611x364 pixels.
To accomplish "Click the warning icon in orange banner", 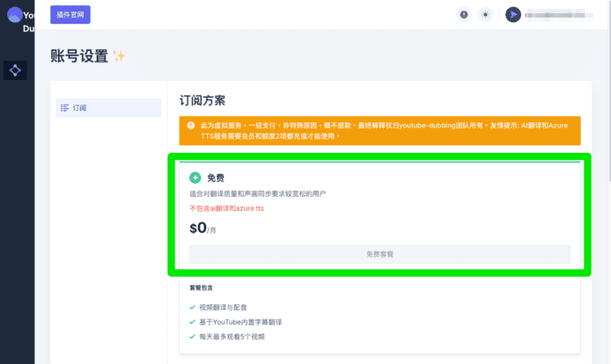I will click(190, 126).
